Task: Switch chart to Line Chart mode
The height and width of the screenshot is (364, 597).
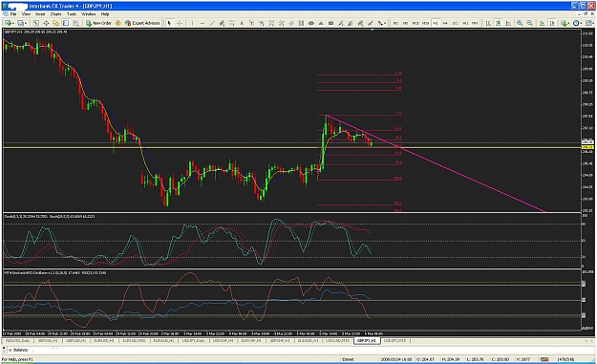Action: click(x=508, y=23)
